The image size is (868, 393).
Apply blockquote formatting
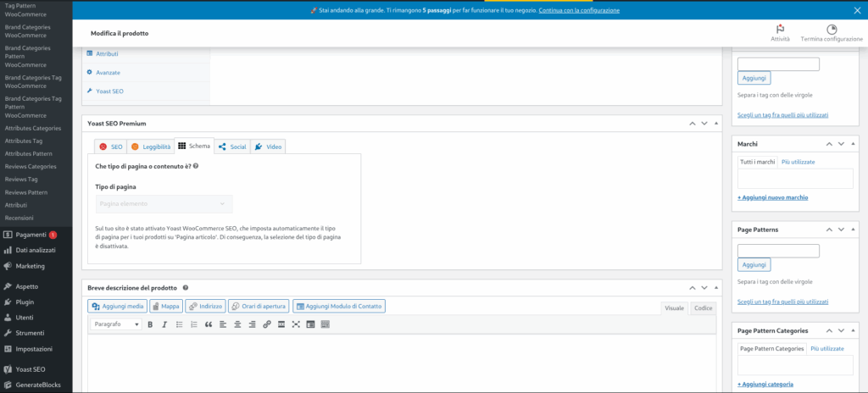209,325
